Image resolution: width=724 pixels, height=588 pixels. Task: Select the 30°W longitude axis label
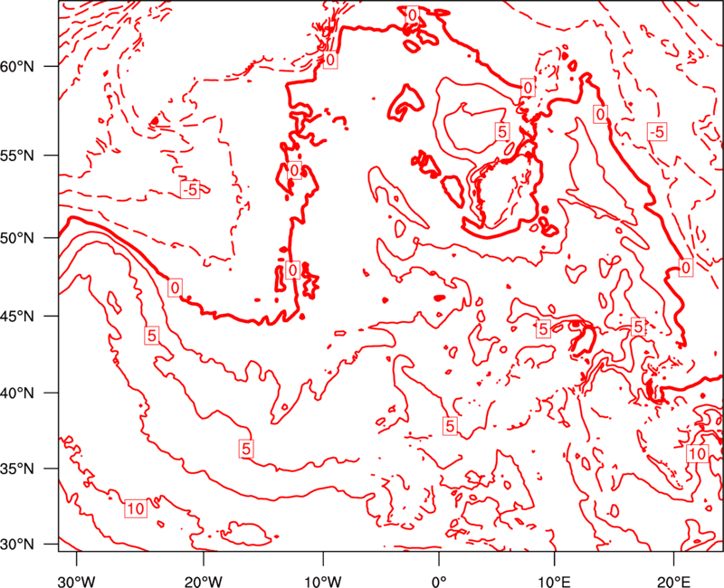click(77, 582)
